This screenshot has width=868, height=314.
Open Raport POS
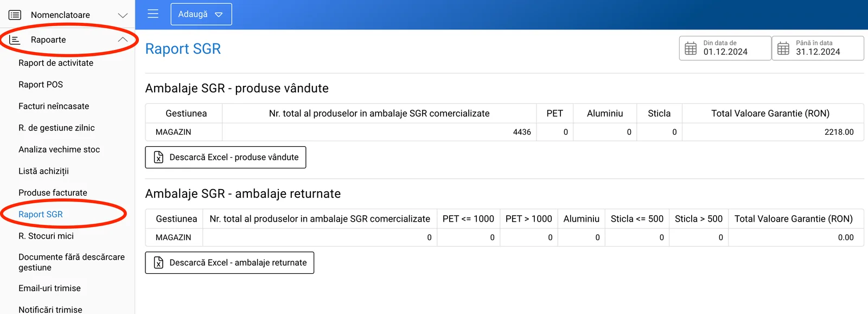(41, 85)
